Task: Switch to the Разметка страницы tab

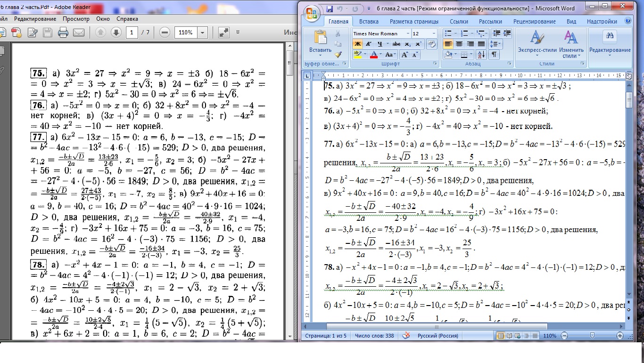Action: point(414,21)
